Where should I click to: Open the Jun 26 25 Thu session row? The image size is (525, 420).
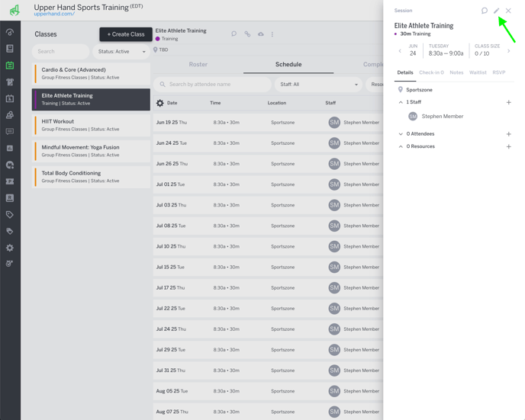[268, 164]
